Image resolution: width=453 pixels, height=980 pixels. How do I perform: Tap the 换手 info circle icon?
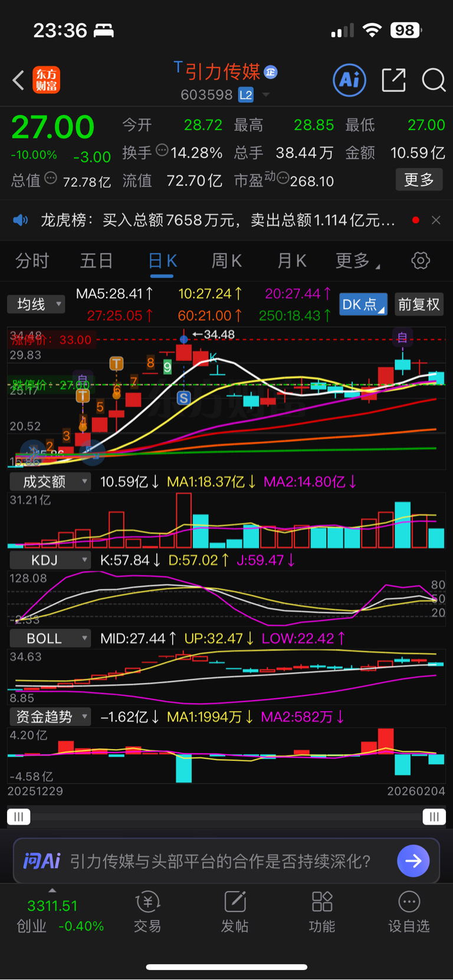pyautogui.click(x=162, y=150)
